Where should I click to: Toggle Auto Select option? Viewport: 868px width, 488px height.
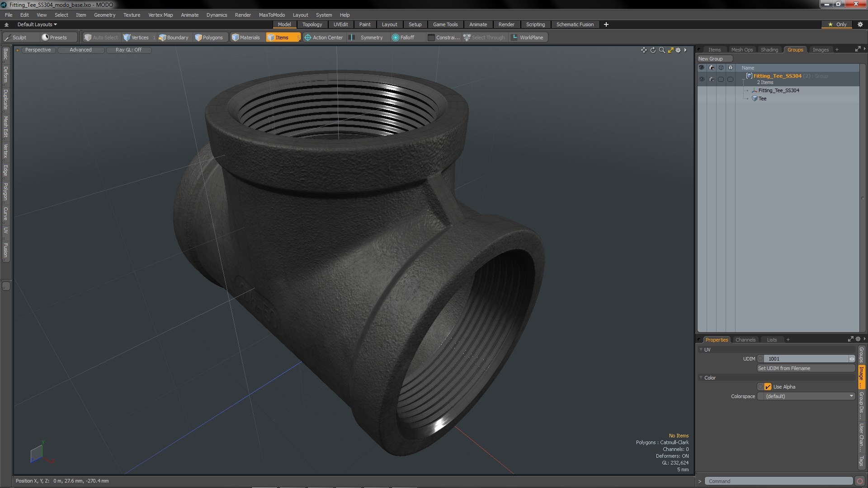101,38
